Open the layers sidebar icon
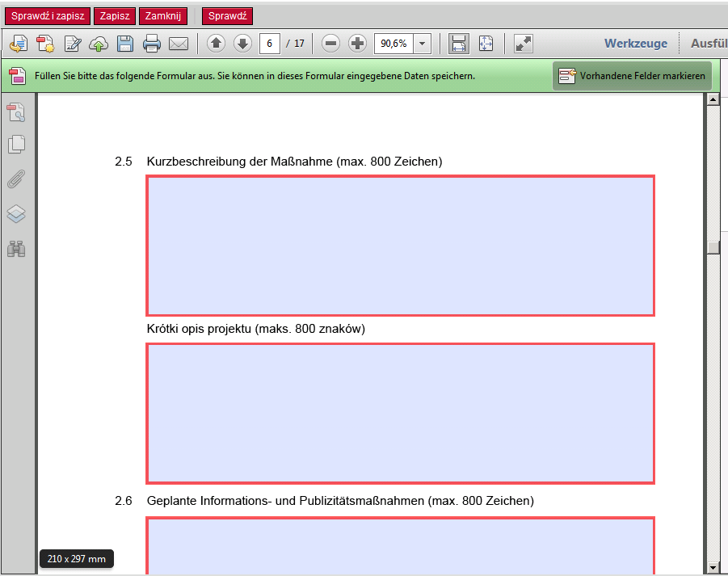The height and width of the screenshot is (576, 728). coord(16,214)
